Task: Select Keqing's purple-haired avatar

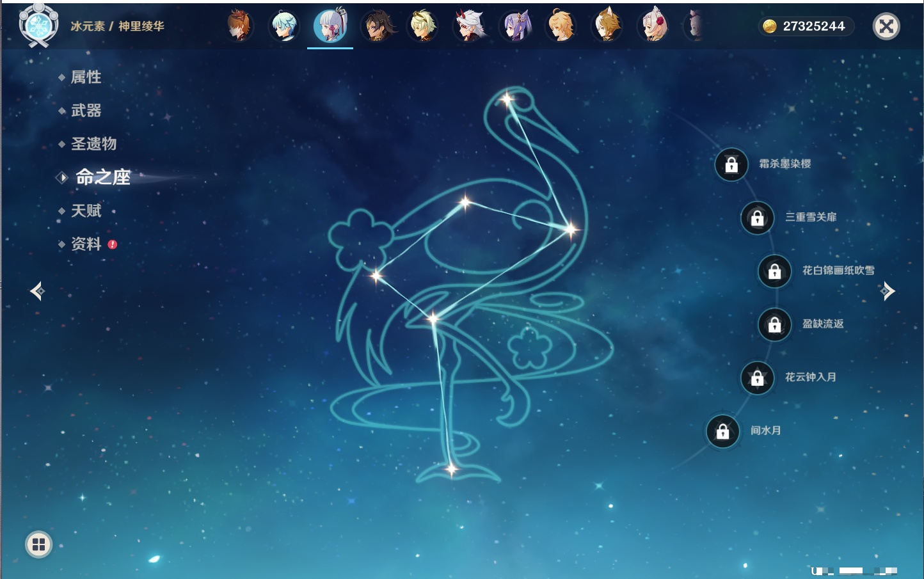Action: [x=516, y=26]
